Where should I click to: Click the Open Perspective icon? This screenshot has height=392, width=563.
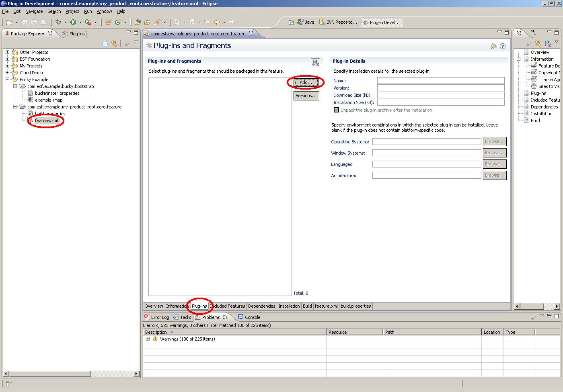point(291,22)
